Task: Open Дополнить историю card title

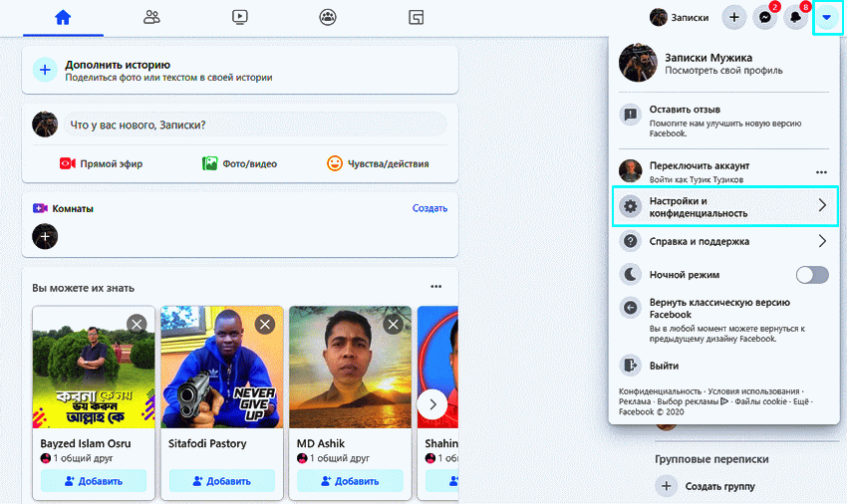Action: tap(118, 65)
